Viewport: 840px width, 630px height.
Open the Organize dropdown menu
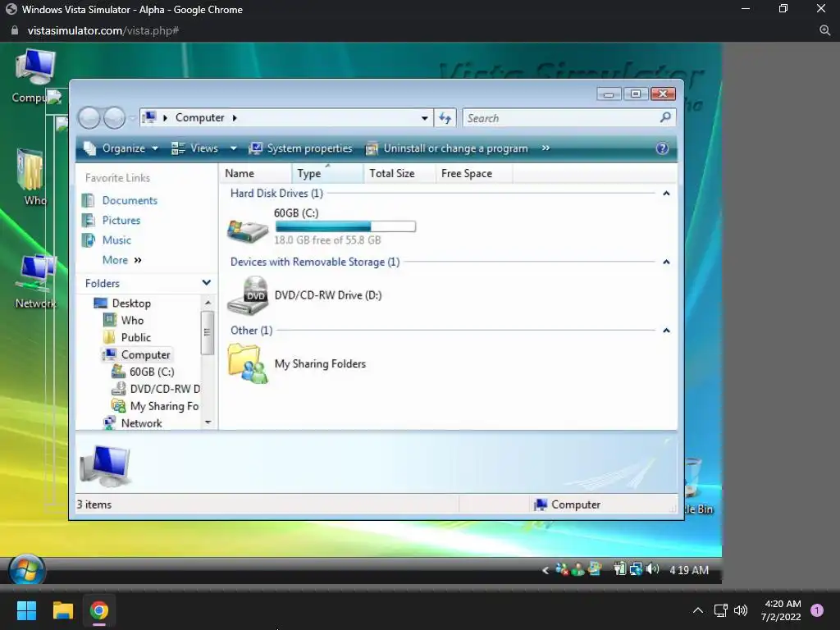121,148
